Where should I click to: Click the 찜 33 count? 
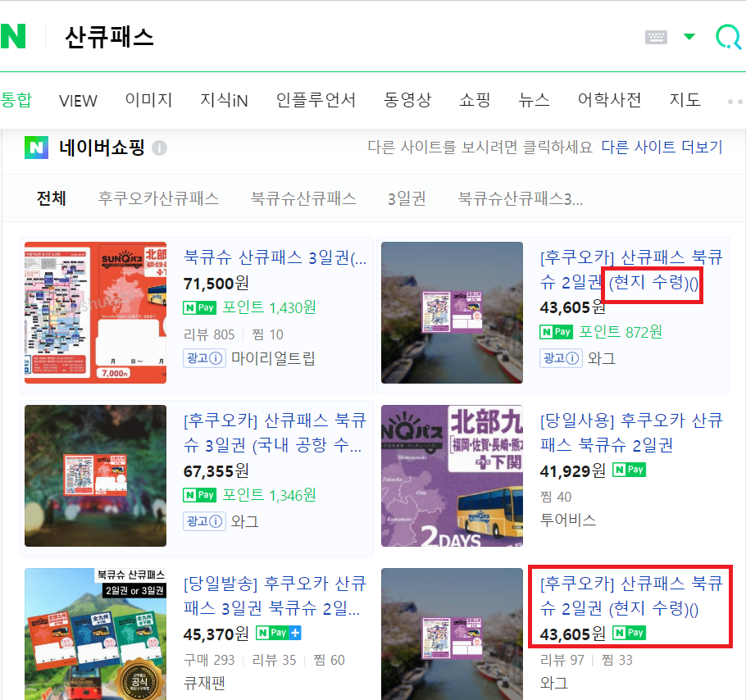tap(617, 660)
